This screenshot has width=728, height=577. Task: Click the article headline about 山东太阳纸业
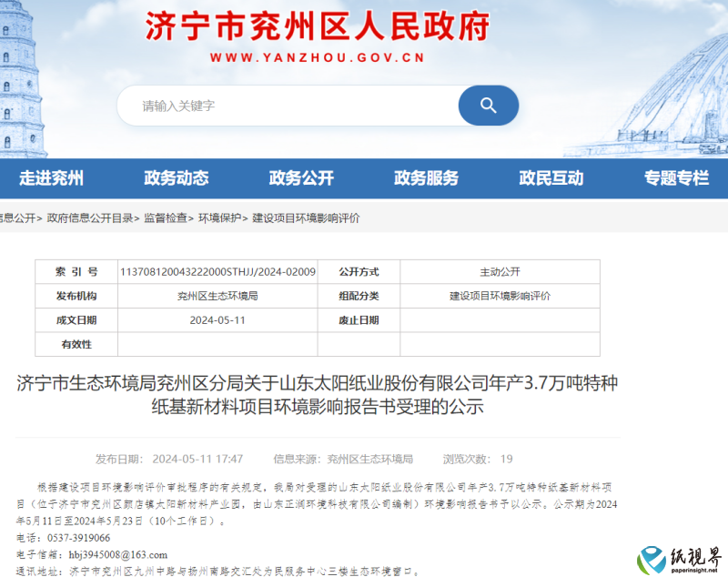(318, 395)
